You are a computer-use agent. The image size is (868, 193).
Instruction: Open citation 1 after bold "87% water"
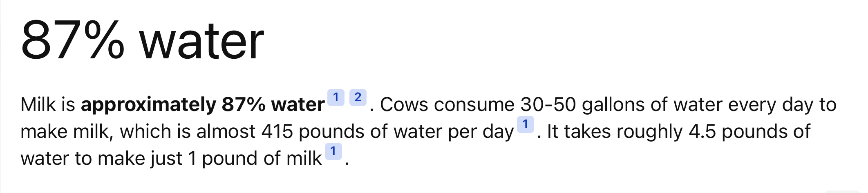(x=336, y=98)
